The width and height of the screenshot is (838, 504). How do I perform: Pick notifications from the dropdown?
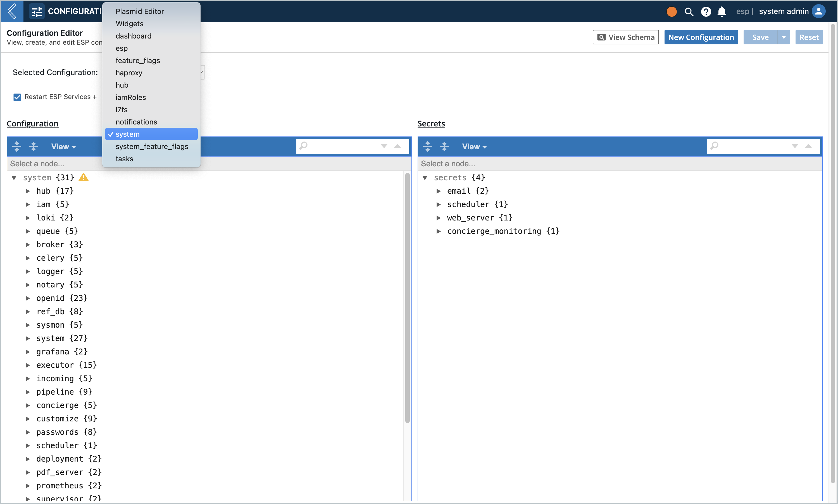coord(151,122)
